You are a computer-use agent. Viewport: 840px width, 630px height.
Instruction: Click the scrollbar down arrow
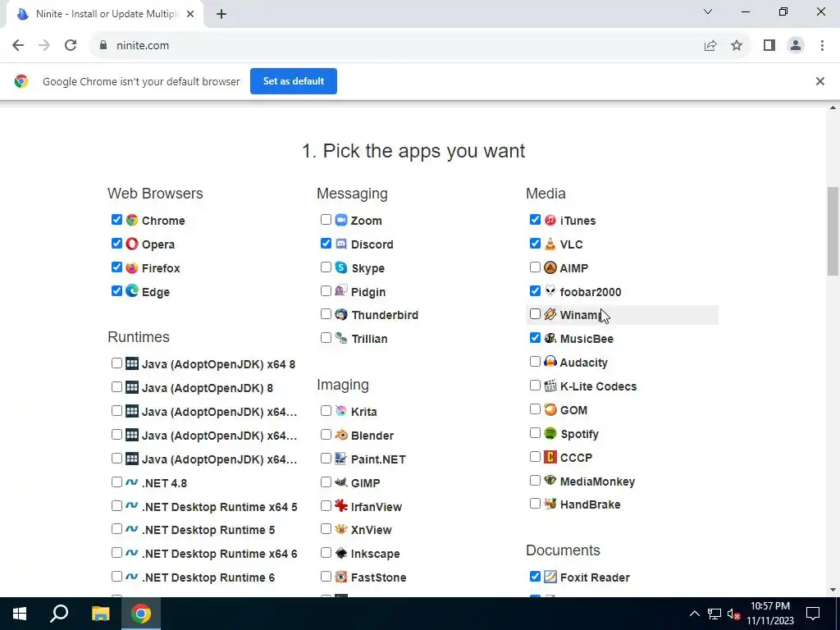click(833, 590)
